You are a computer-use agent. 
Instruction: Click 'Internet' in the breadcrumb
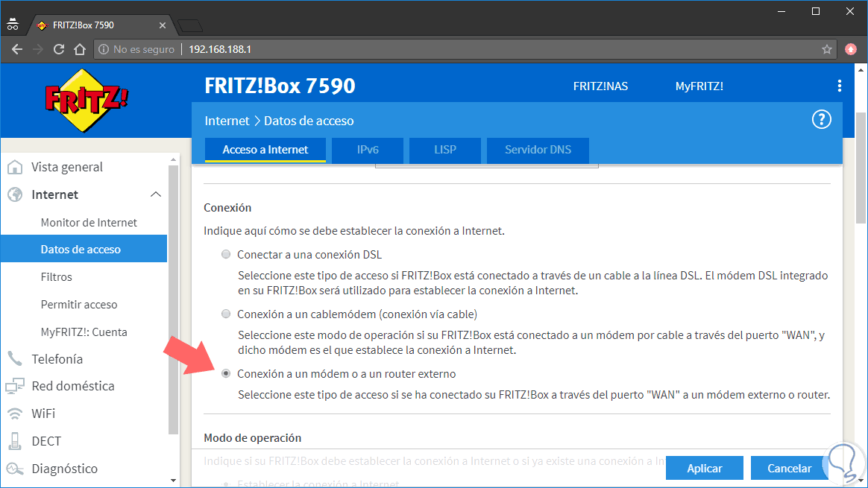point(227,121)
